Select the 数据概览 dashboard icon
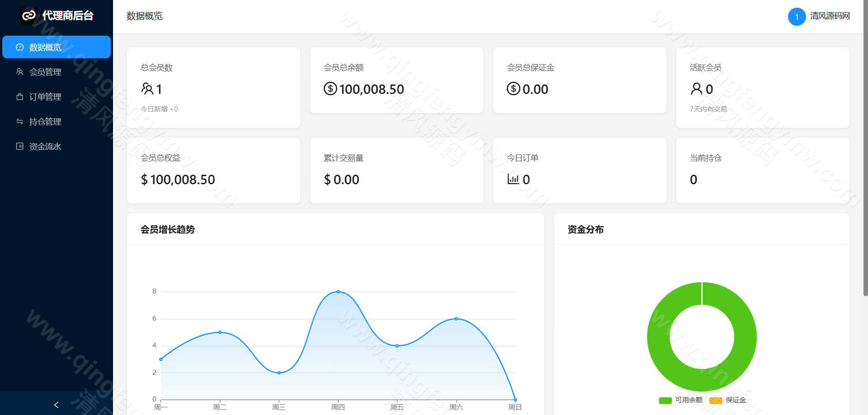868x415 pixels. click(x=19, y=47)
